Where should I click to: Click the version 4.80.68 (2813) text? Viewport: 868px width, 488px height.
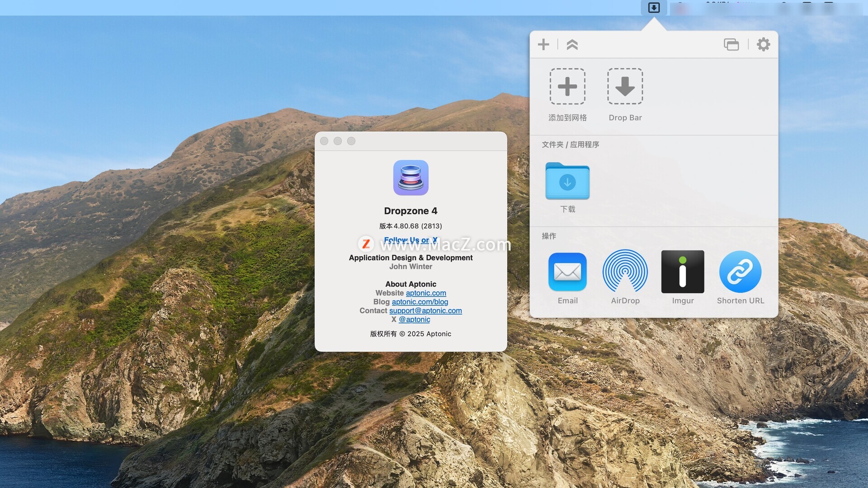point(410,226)
